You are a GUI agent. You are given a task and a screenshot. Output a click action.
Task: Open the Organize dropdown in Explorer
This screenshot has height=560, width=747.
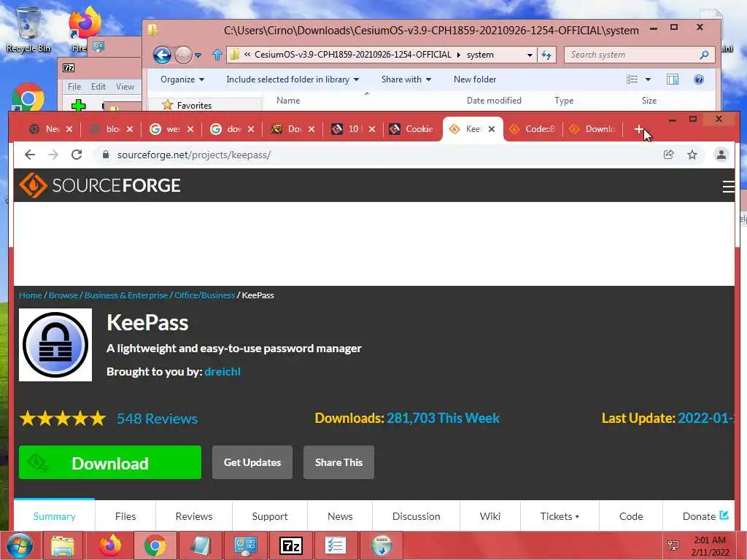pyautogui.click(x=182, y=79)
